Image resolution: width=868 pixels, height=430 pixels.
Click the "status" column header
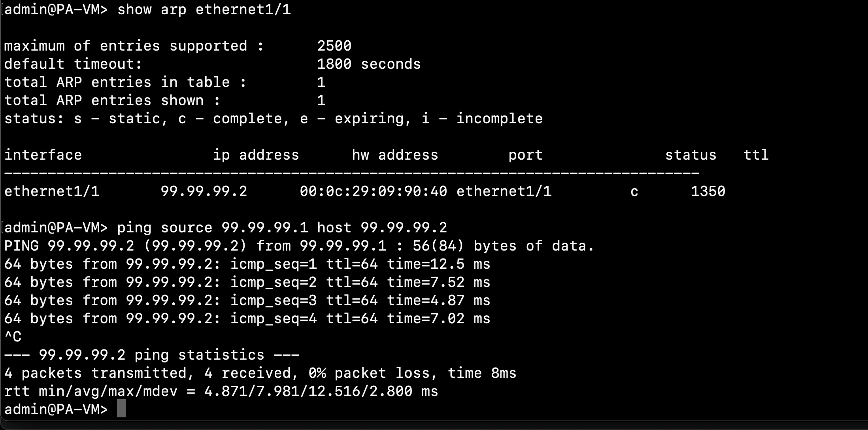coord(691,155)
